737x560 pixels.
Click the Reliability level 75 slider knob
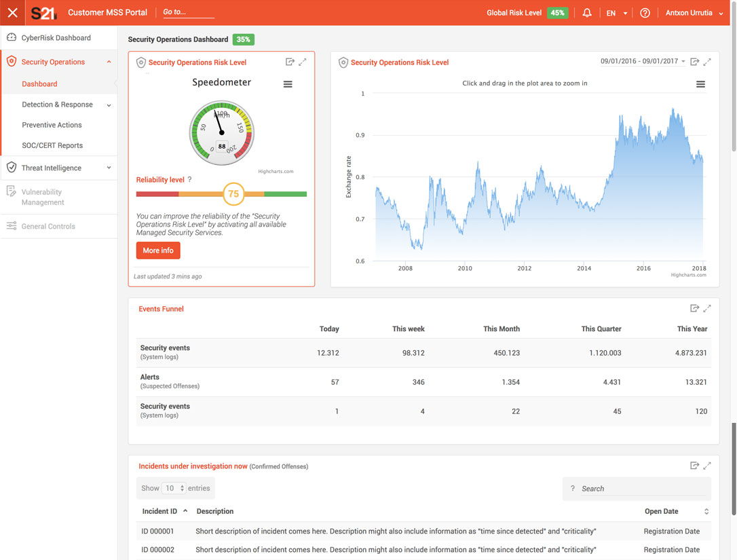(233, 193)
